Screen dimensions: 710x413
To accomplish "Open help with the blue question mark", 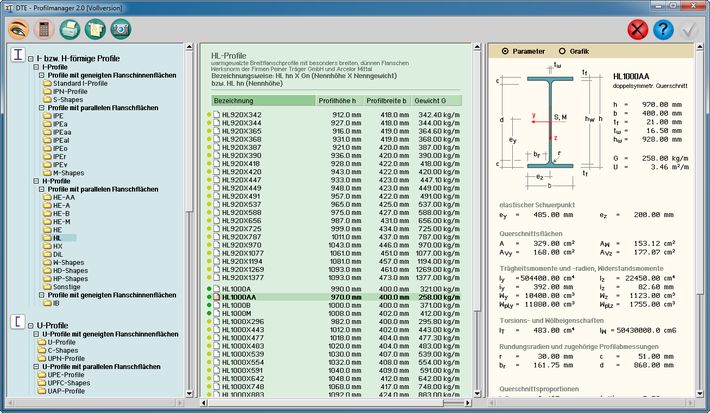I will 664,29.
